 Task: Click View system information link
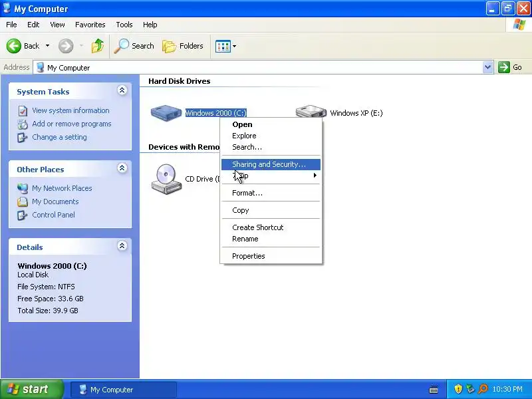pyautogui.click(x=70, y=110)
